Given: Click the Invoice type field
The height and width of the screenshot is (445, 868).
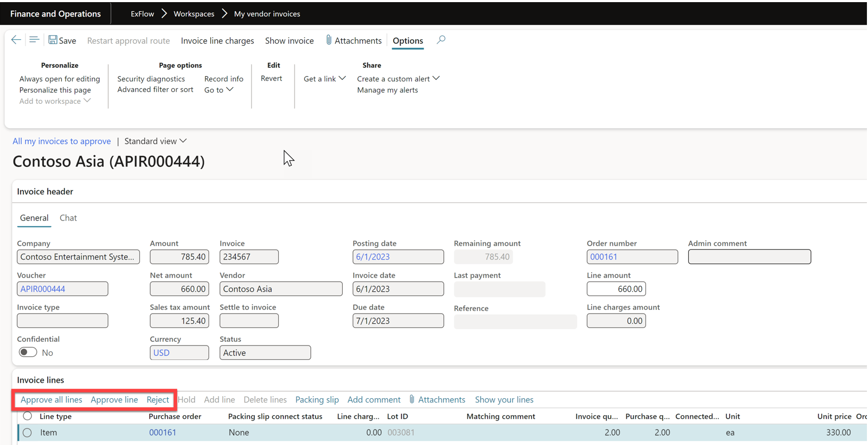Looking at the screenshot, I should point(62,321).
